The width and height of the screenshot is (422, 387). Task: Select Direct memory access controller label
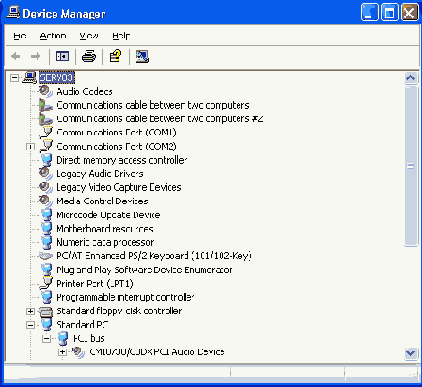click(122, 160)
